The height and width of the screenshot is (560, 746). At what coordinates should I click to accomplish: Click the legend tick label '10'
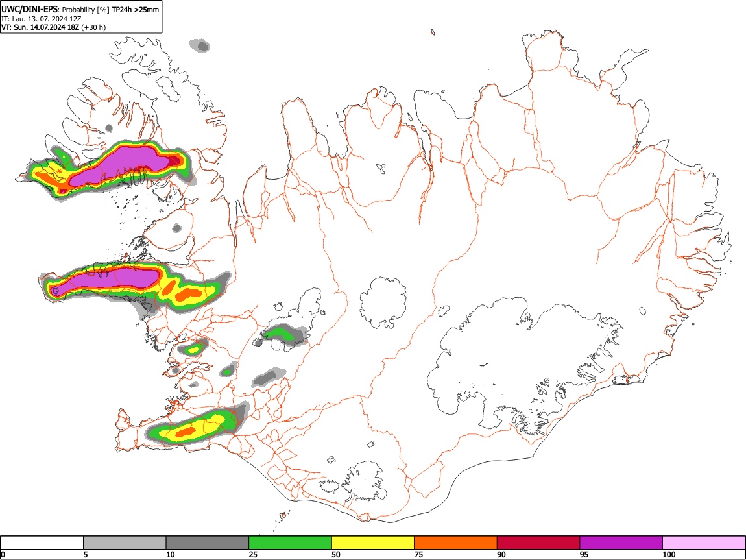coord(171,554)
